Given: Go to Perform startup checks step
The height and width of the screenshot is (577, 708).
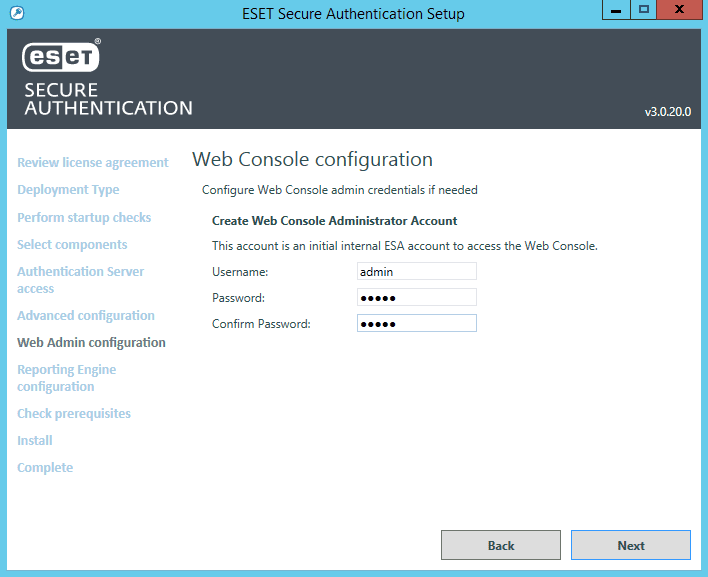Looking at the screenshot, I should [84, 217].
